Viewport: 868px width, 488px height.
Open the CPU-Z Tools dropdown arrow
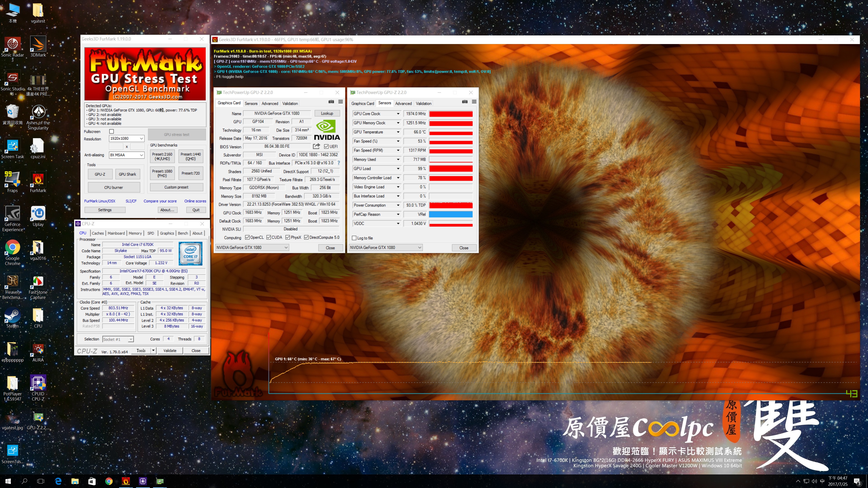[153, 351]
